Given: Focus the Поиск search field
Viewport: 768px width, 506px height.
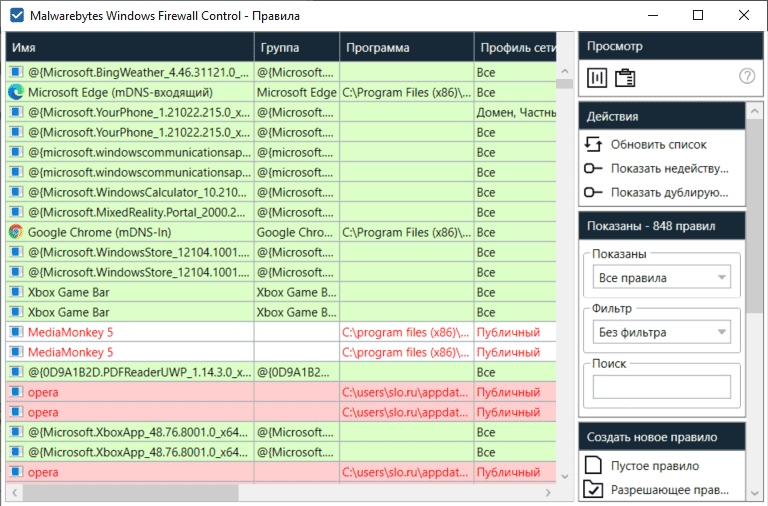Looking at the screenshot, I should pos(662,387).
